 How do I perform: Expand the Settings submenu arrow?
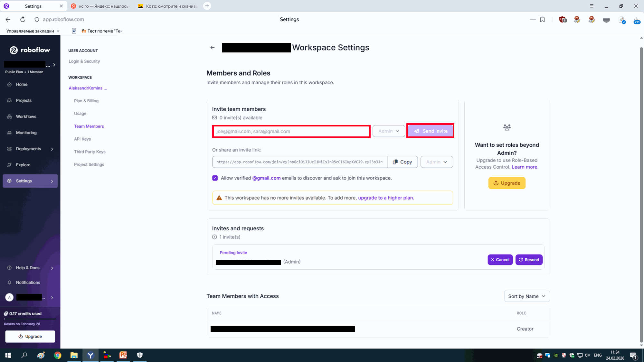click(x=52, y=181)
